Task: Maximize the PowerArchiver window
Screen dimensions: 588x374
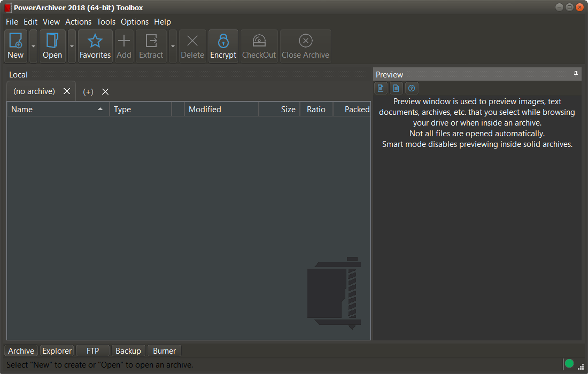Action: (569, 7)
